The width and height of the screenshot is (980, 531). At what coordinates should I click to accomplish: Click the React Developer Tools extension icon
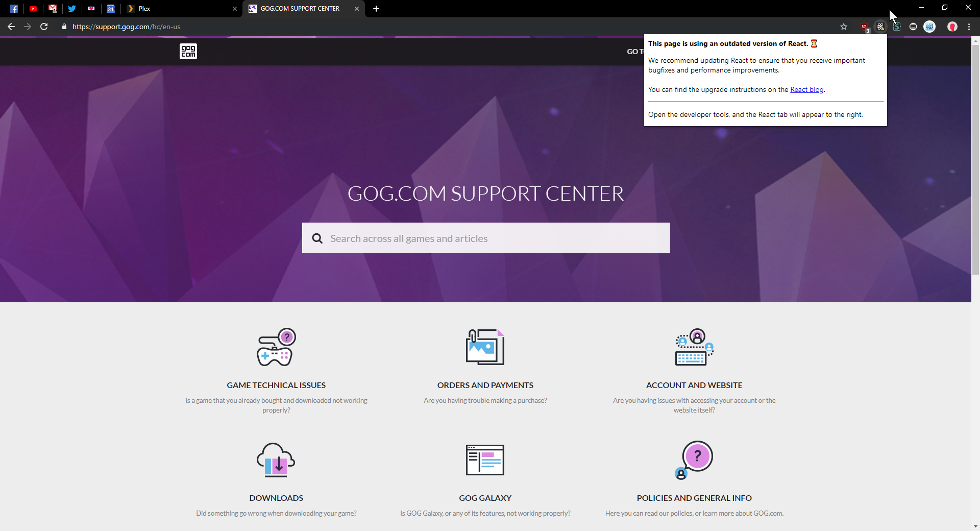(880, 27)
